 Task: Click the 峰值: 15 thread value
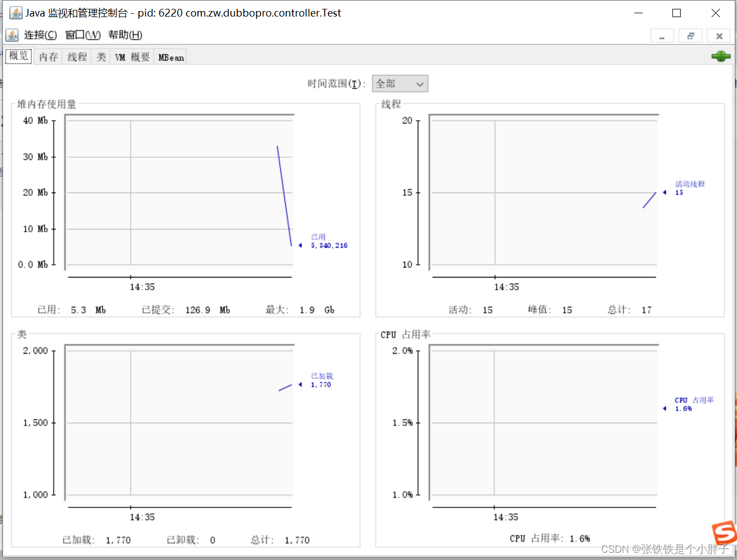tap(550, 310)
